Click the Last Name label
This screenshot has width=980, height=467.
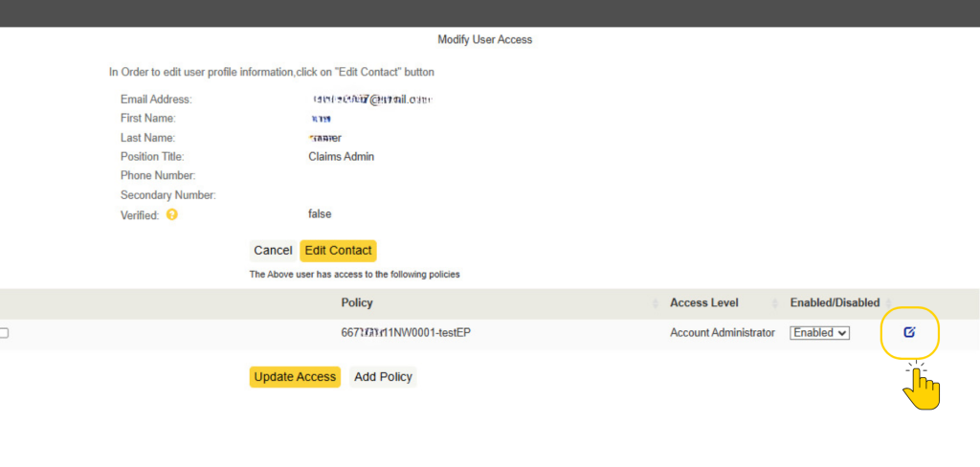tap(148, 138)
